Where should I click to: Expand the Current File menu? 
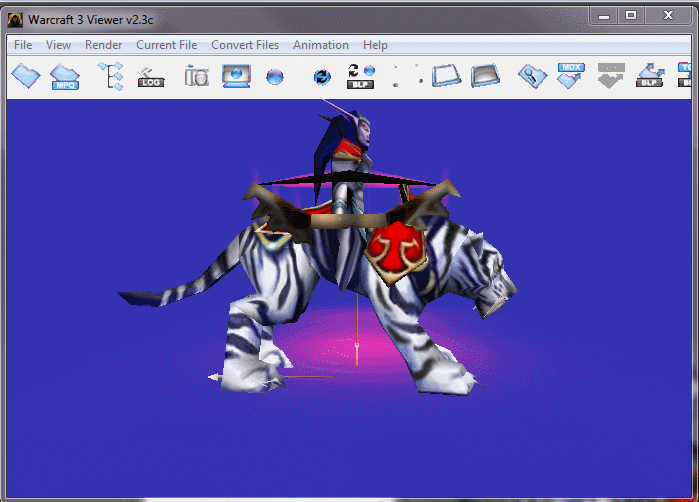[x=167, y=45]
